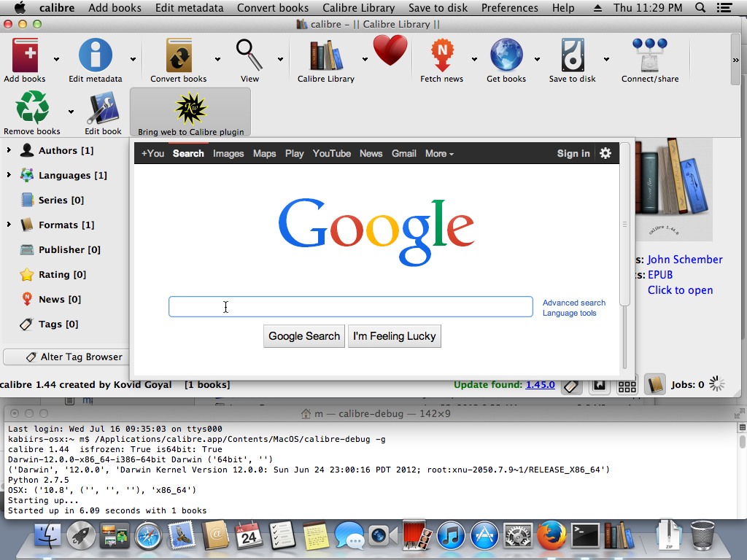Click into the Google search input field
The image size is (747, 560).
click(351, 307)
